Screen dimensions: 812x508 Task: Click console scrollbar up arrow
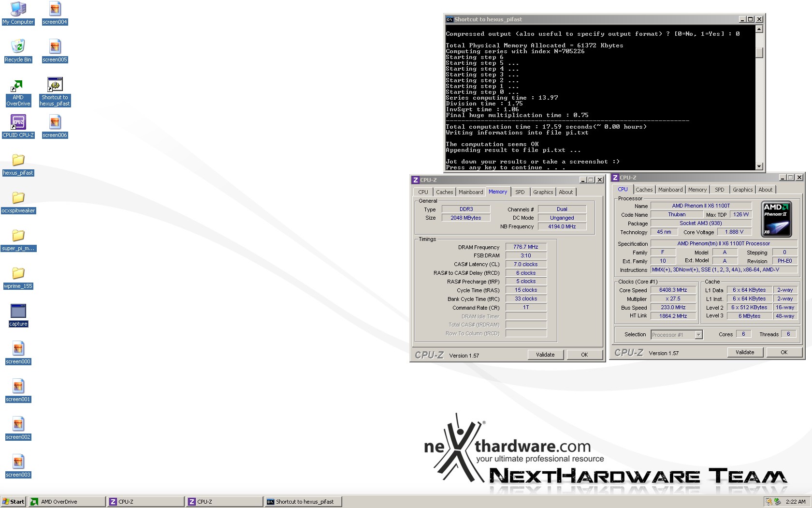[x=759, y=29]
